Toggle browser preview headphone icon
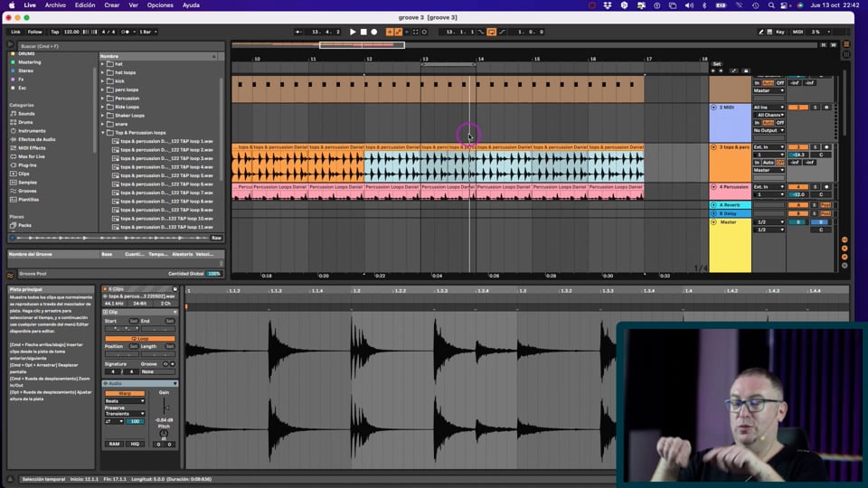 pyautogui.click(x=12, y=238)
